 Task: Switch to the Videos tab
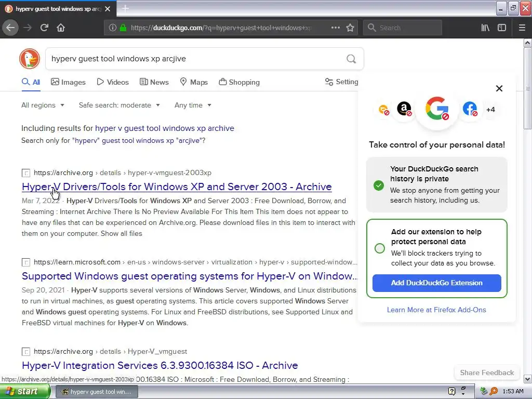point(113,82)
